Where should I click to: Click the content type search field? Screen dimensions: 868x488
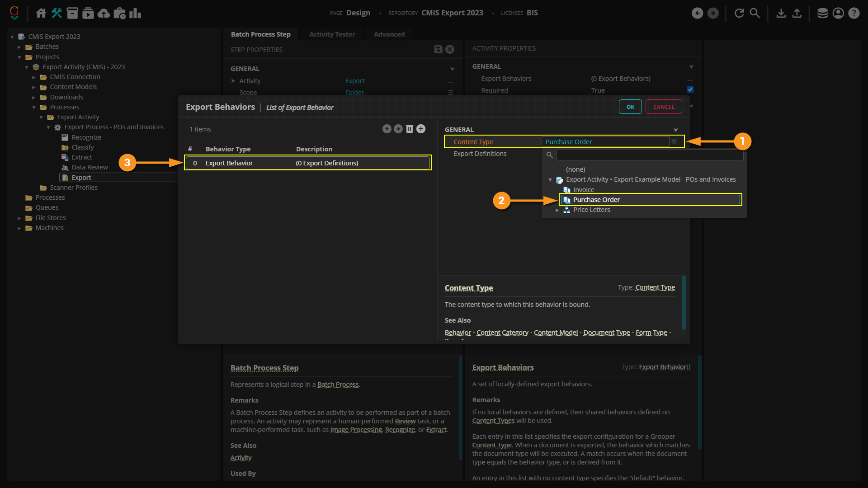coord(649,155)
